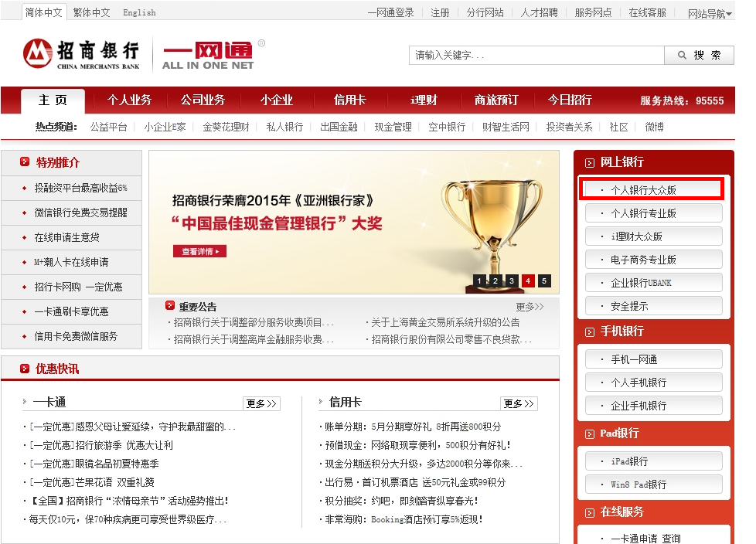
Task: Open 公益平台 hot channel
Action: (x=108, y=127)
